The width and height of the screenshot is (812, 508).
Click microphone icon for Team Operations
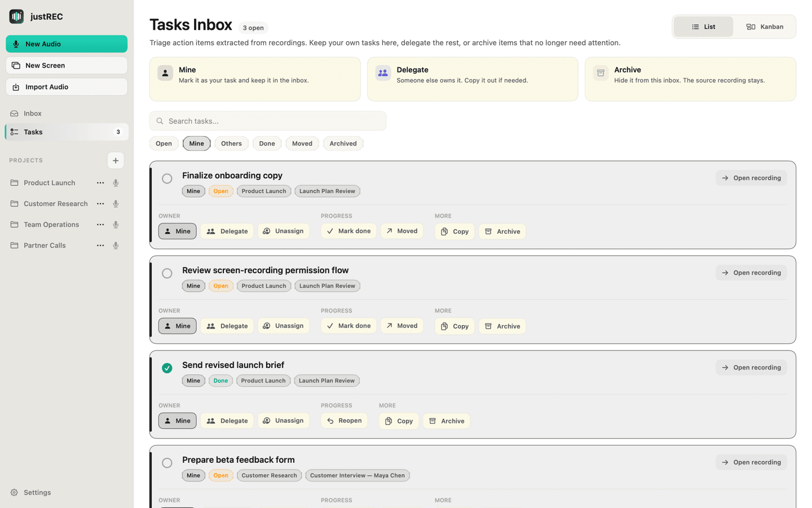tap(116, 225)
